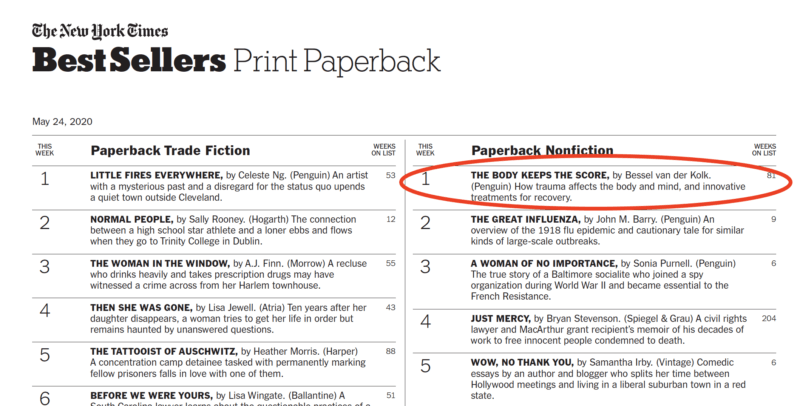Click The Body Keeps the Score title
800x406 pixels.
coord(540,175)
